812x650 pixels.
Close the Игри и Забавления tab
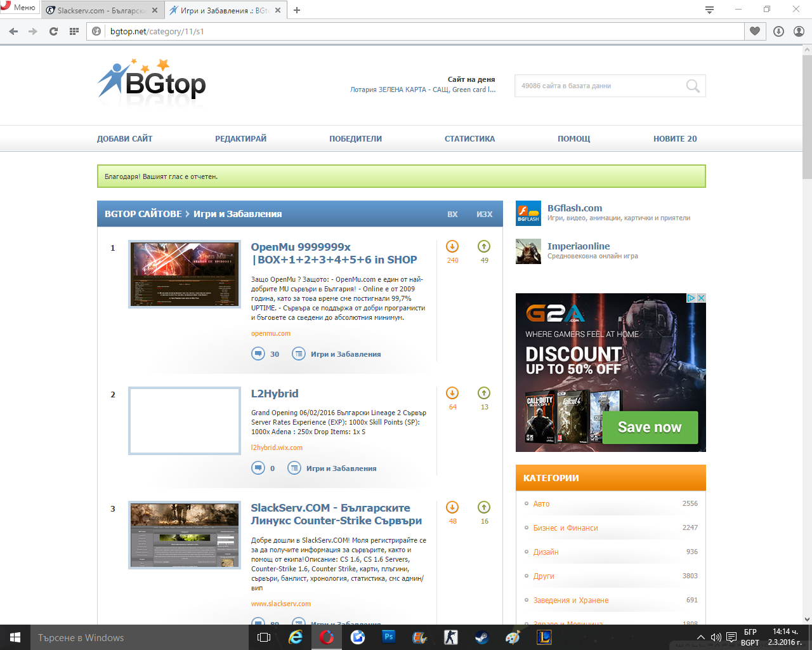pyautogui.click(x=277, y=10)
